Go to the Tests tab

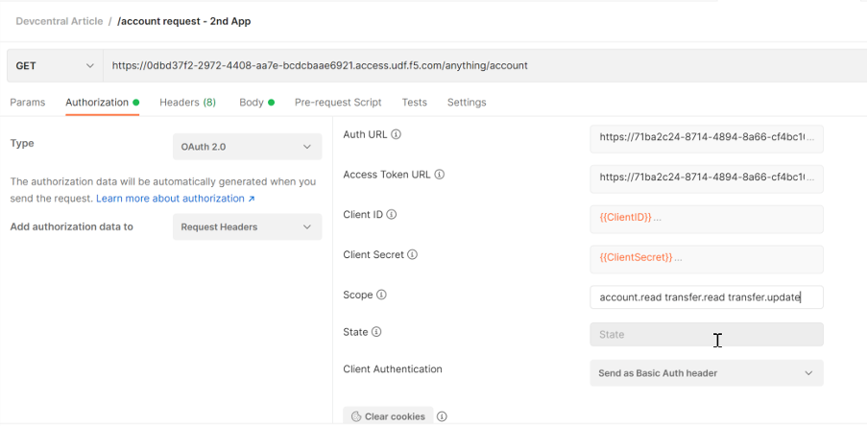[415, 103]
